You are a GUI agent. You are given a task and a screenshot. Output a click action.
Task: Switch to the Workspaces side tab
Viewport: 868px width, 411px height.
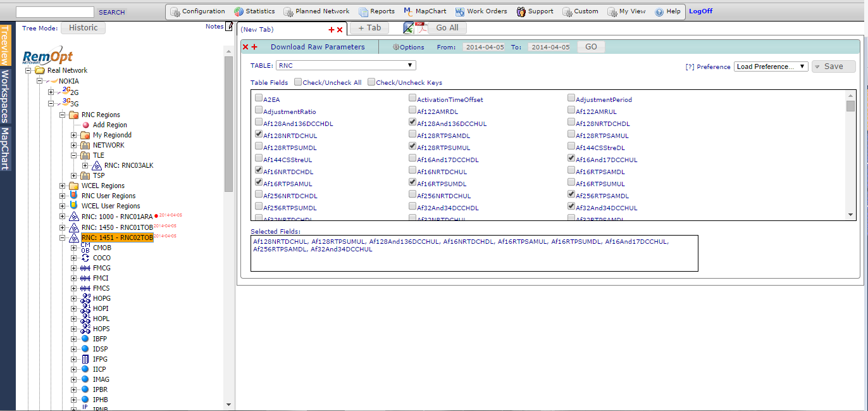tap(6, 96)
